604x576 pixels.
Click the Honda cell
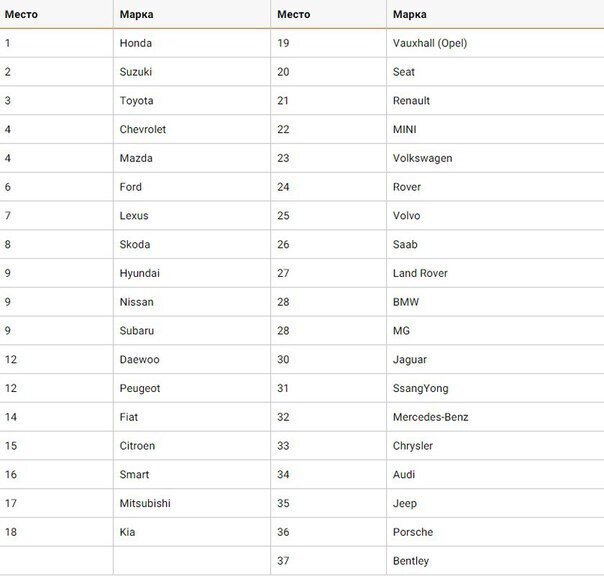[136, 43]
